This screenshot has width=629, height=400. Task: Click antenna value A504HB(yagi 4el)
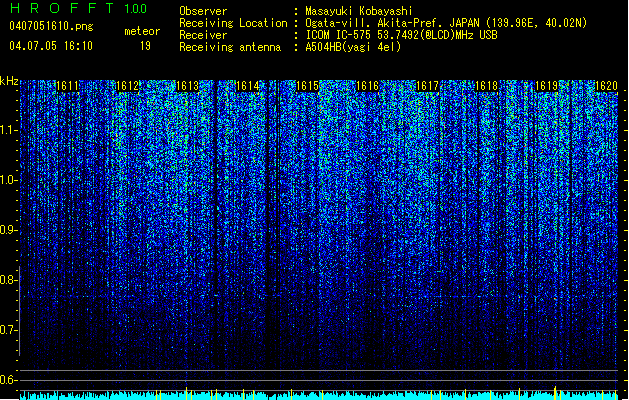pyautogui.click(x=353, y=47)
